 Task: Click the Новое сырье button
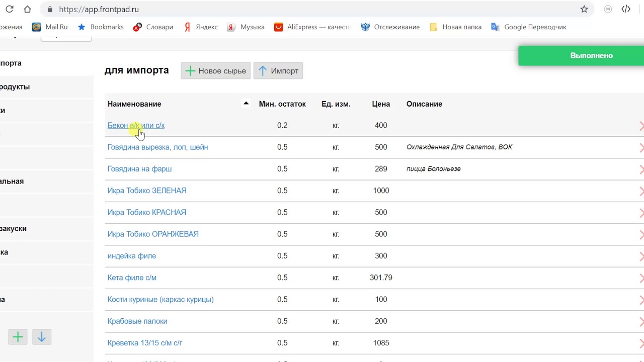tap(216, 71)
